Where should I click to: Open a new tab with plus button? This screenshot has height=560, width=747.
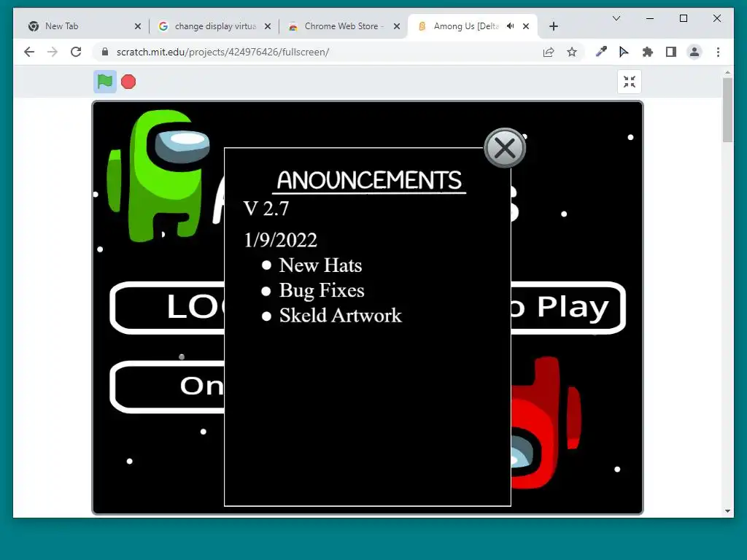(553, 26)
